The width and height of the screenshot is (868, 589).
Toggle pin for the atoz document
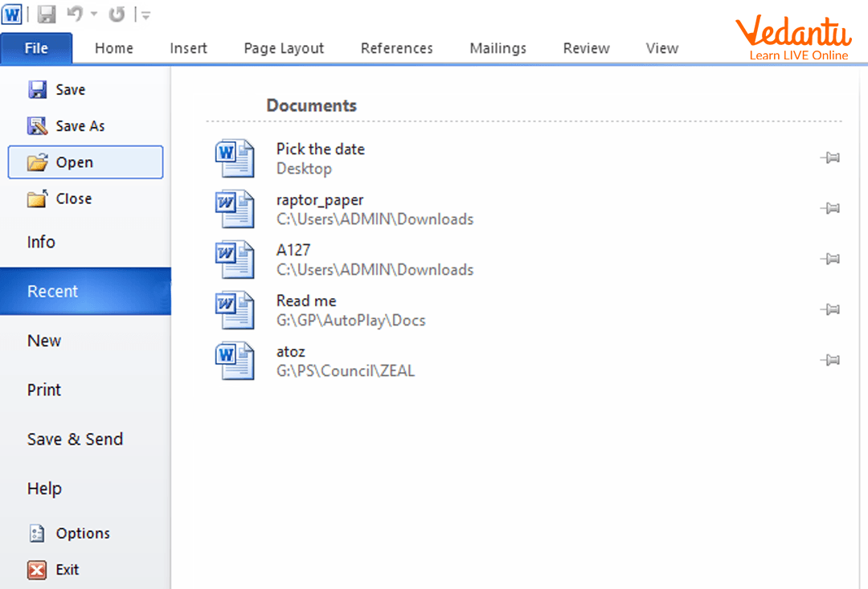[x=830, y=361]
